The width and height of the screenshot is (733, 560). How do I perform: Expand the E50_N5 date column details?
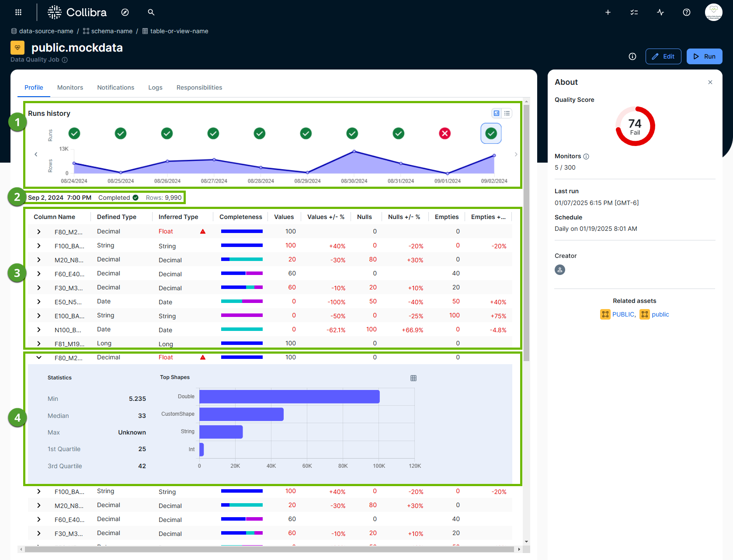(x=38, y=302)
